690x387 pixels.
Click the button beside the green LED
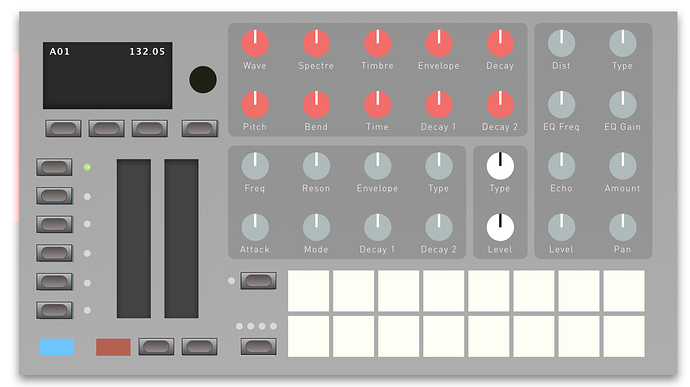point(54,167)
